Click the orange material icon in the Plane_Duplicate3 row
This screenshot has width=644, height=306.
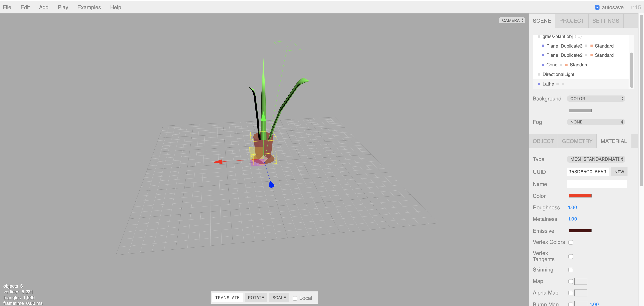click(591, 46)
